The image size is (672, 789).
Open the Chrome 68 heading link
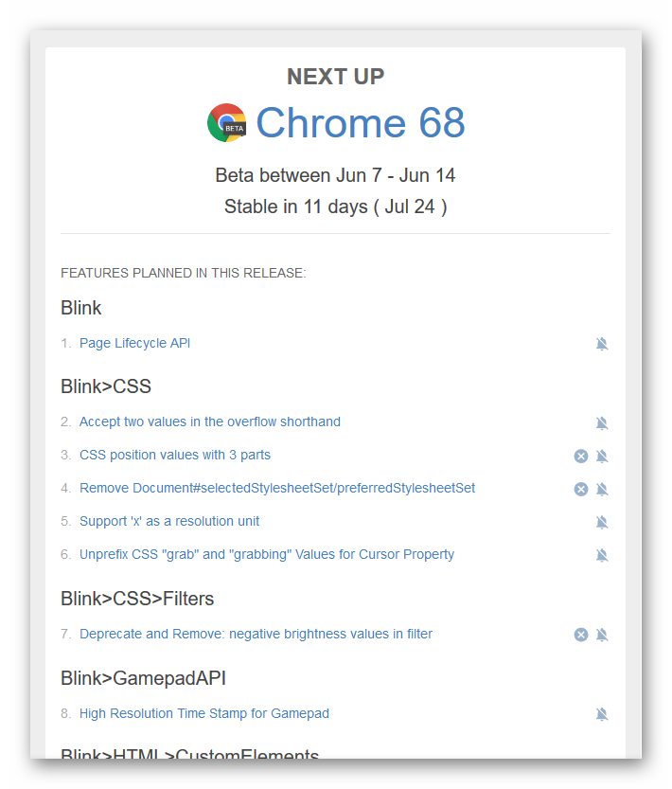[360, 123]
